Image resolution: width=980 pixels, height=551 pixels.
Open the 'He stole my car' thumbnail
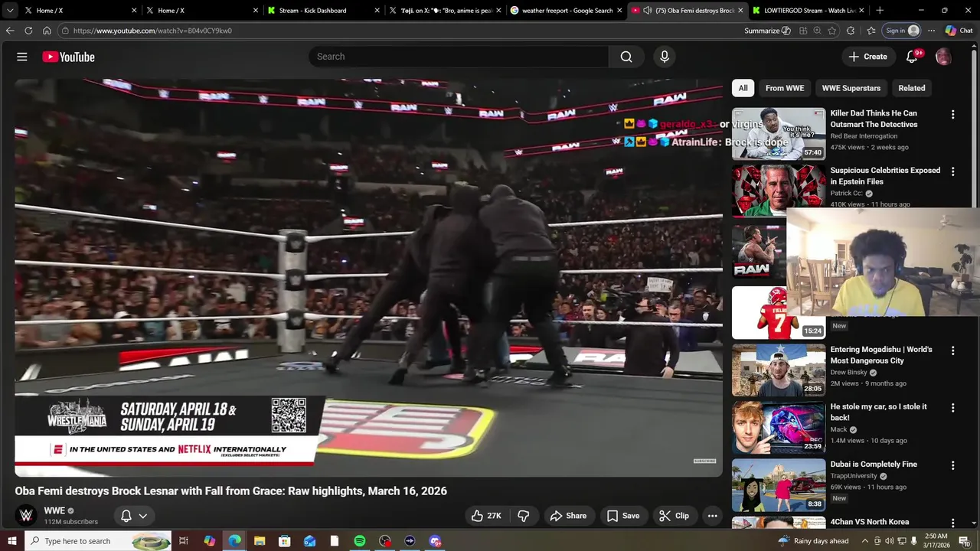click(x=779, y=428)
